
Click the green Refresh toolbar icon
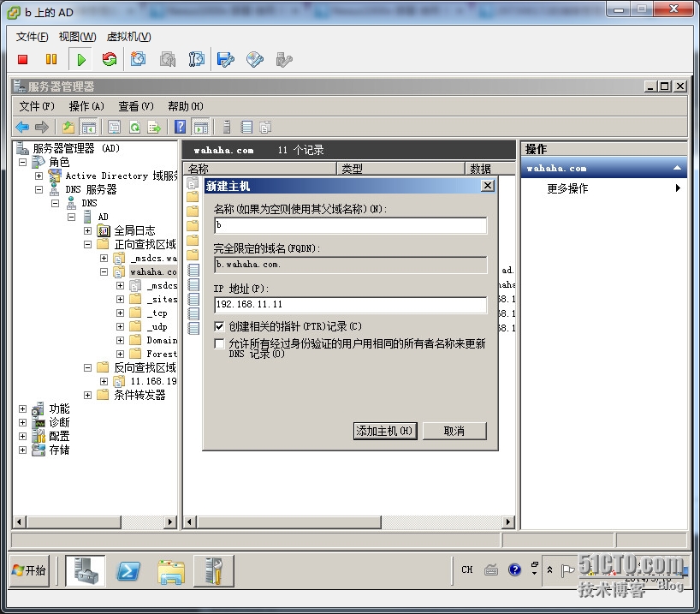134,128
